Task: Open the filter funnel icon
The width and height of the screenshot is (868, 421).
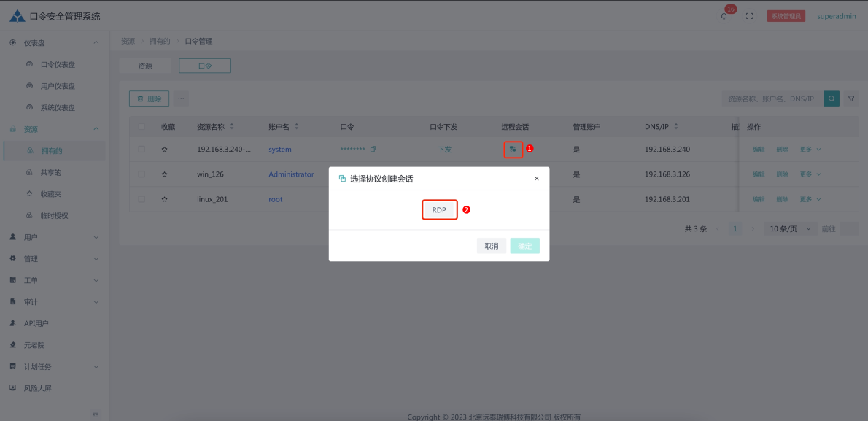Action: point(850,99)
